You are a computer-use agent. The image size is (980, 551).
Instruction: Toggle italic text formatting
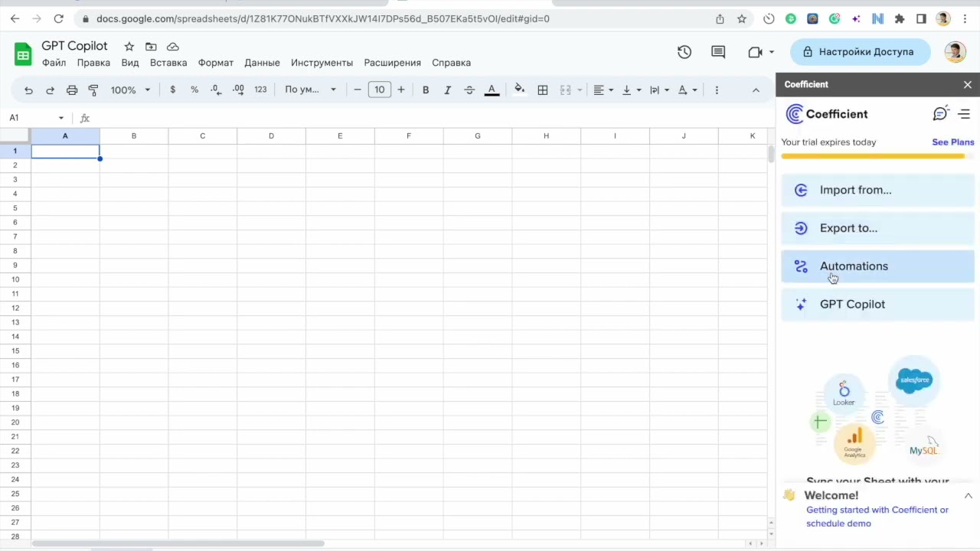448,90
